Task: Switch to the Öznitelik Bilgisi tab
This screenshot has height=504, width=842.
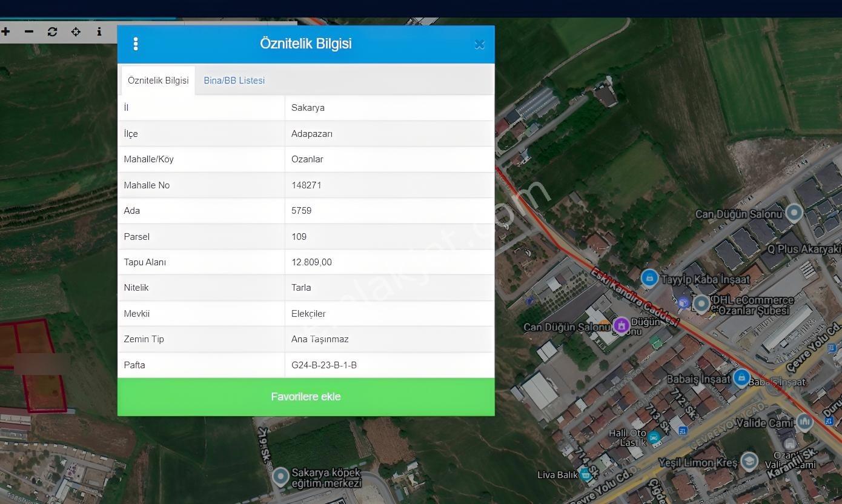Action: pyautogui.click(x=158, y=80)
